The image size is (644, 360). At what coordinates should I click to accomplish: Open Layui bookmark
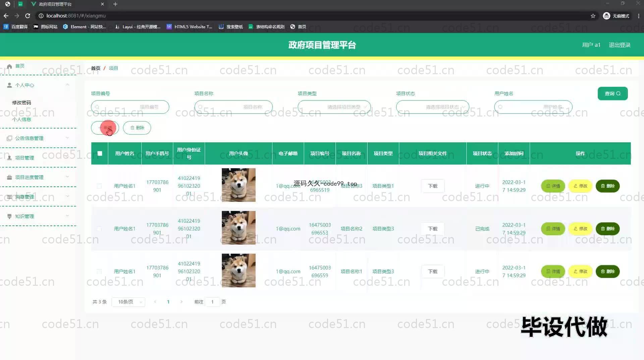click(x=138, y=27)
